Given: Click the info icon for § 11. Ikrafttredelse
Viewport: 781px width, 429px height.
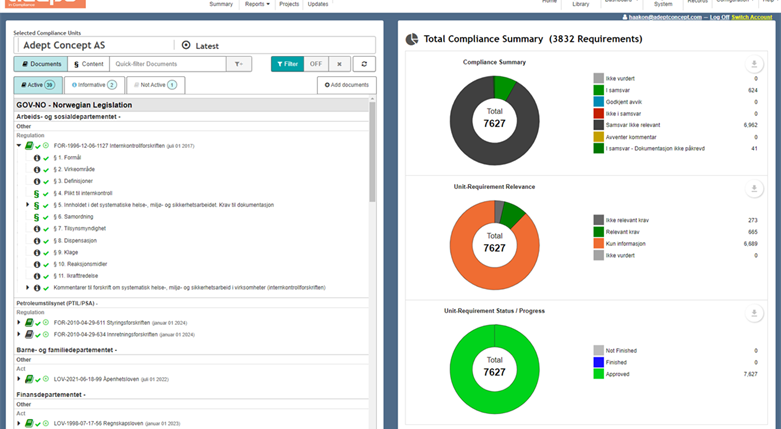Looking at the screenshot, I should click(x=37, y=276).
